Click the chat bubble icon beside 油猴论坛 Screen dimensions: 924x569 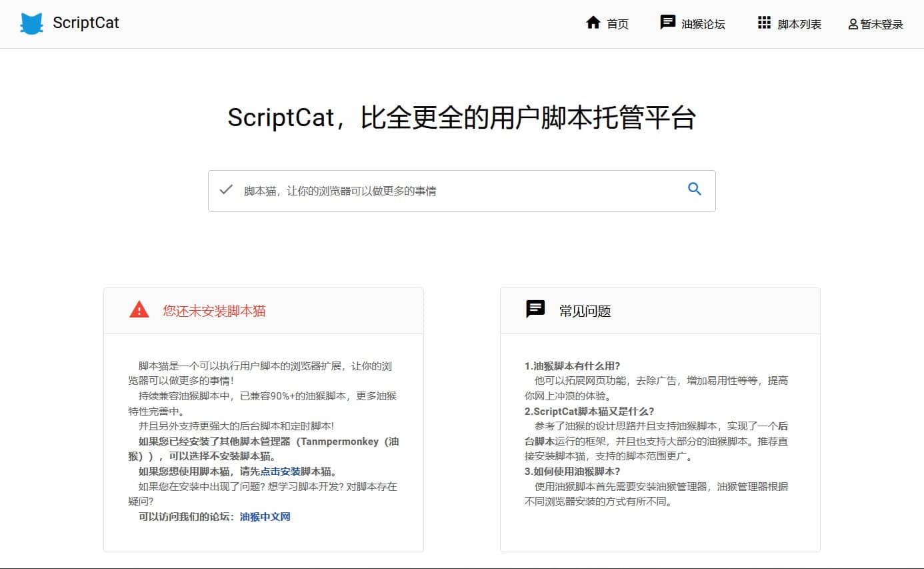(x=667, y=22)
